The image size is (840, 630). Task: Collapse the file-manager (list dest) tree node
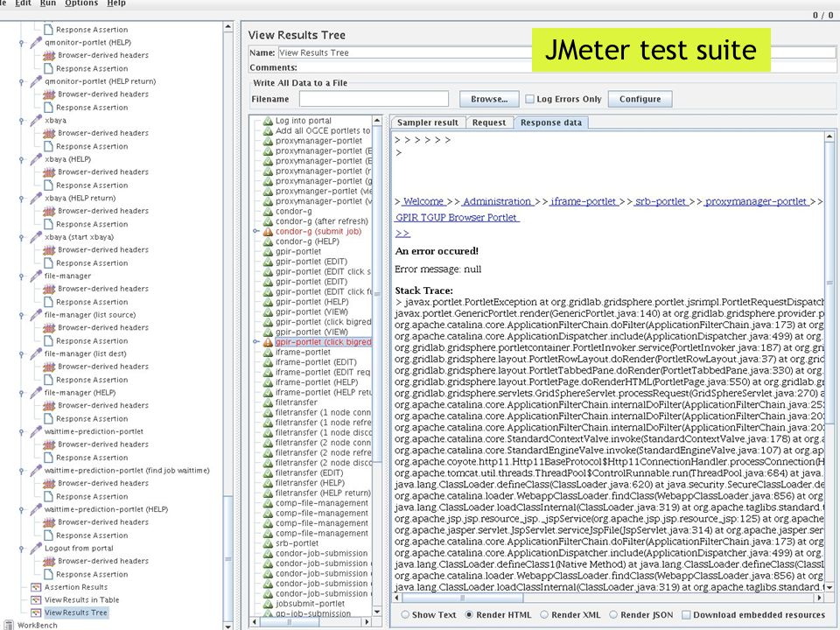pyautogui.click(x=21, y=354)
